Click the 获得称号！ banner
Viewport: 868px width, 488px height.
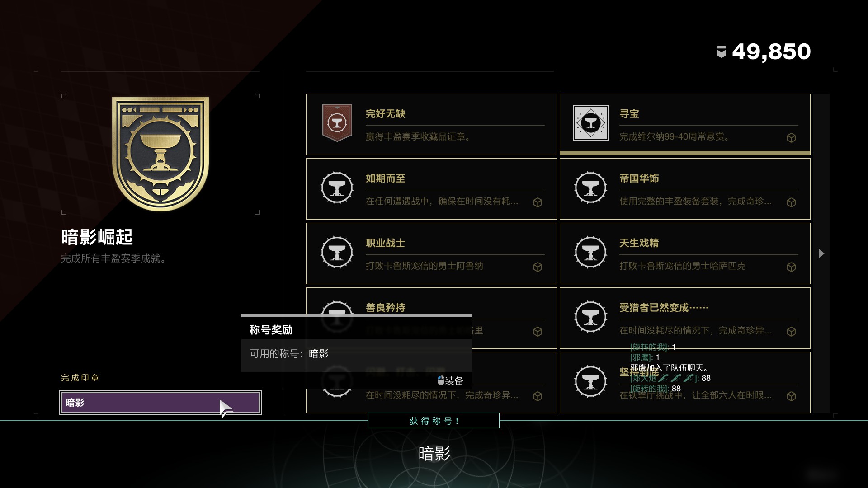[434, 421]
